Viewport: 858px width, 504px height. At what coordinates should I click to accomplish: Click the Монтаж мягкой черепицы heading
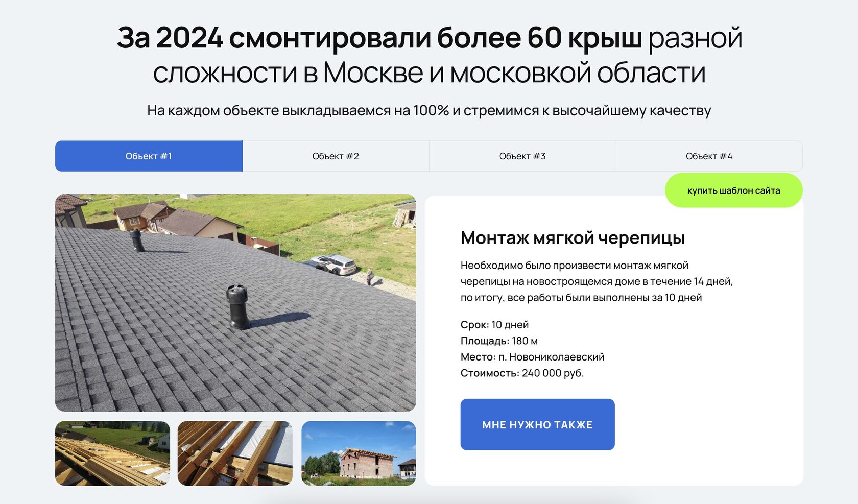573,238
